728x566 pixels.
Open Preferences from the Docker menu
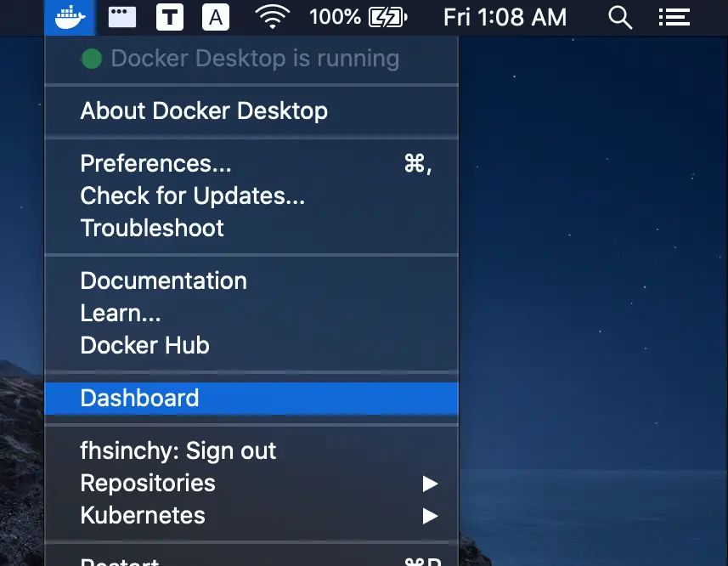tap(155, 163)
